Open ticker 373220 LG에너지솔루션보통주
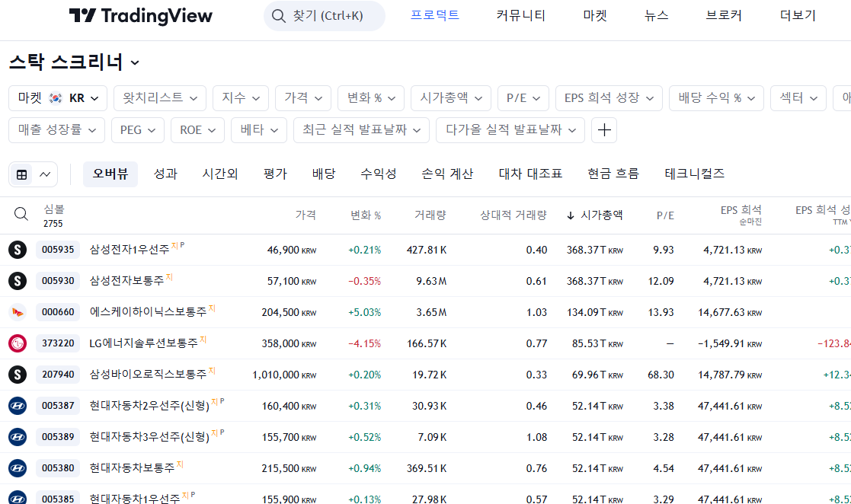 click(58, 343)
